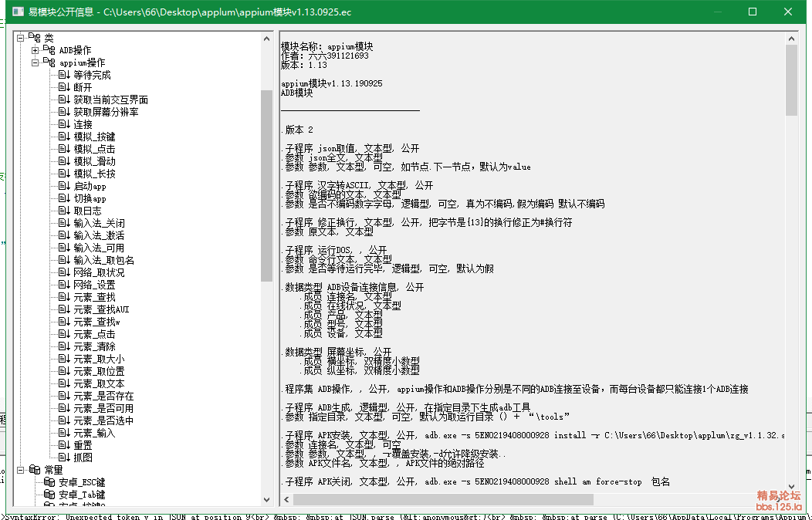Maximize the 易模块公开信息 window

tap(753, 12)
